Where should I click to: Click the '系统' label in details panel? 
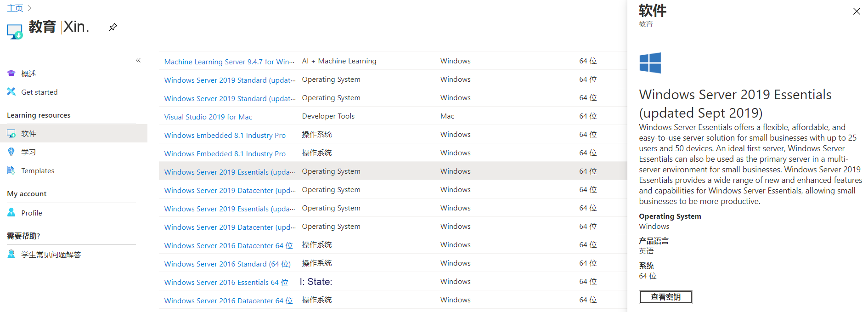pyautogui.click(x=646, y=266)
